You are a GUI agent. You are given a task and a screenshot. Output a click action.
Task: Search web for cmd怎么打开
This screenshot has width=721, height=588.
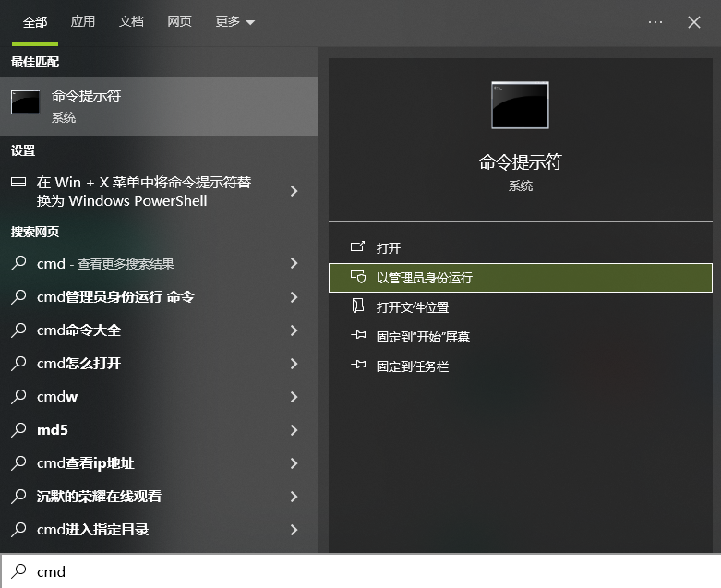tap(159, 364)
